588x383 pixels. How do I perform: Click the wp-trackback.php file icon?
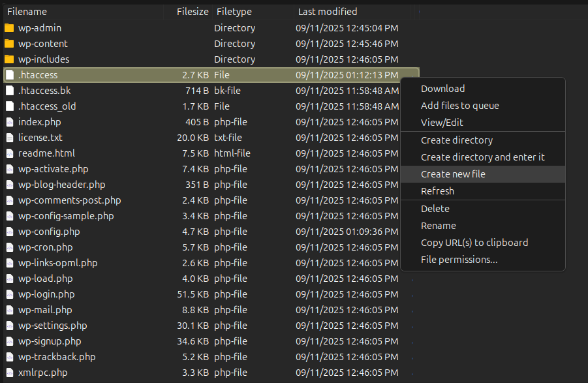tap(10, 357)
